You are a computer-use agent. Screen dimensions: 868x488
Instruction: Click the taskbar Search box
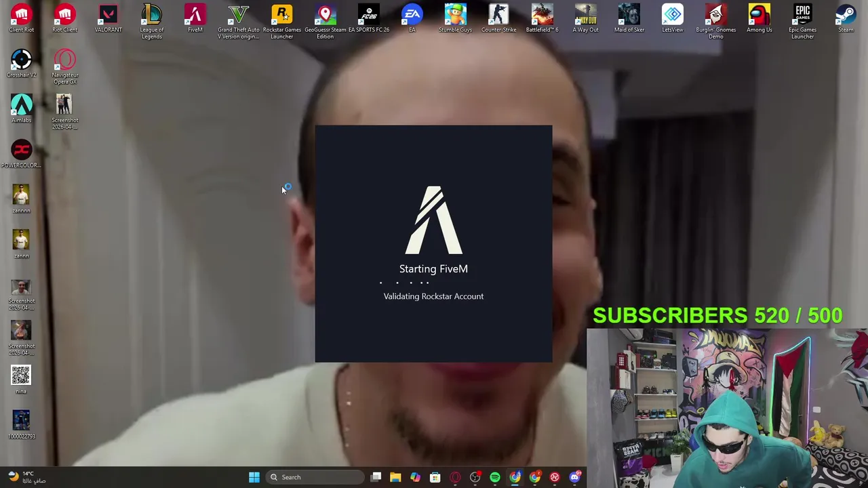[315, 477]
